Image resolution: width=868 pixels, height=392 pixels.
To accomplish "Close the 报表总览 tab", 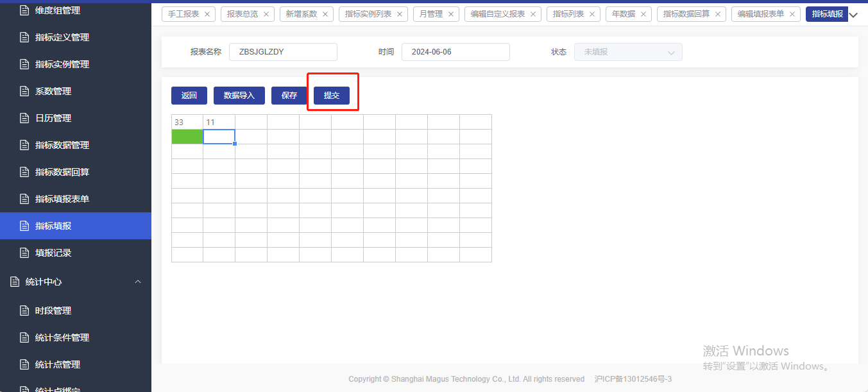I will 266,14.
